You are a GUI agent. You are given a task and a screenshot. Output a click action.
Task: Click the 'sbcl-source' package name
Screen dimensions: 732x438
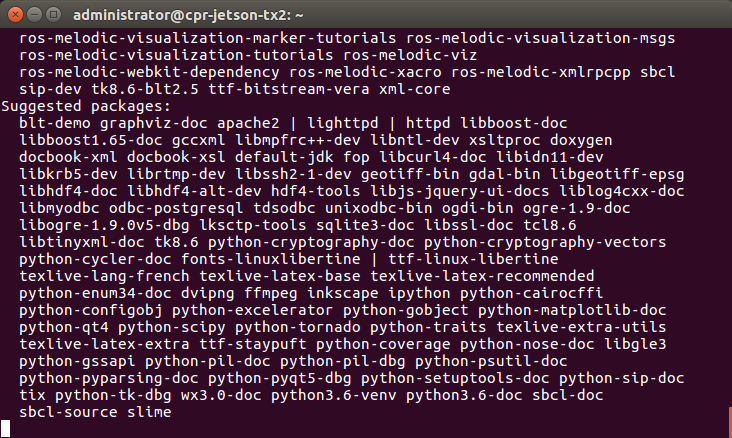(x=66, y=411)
